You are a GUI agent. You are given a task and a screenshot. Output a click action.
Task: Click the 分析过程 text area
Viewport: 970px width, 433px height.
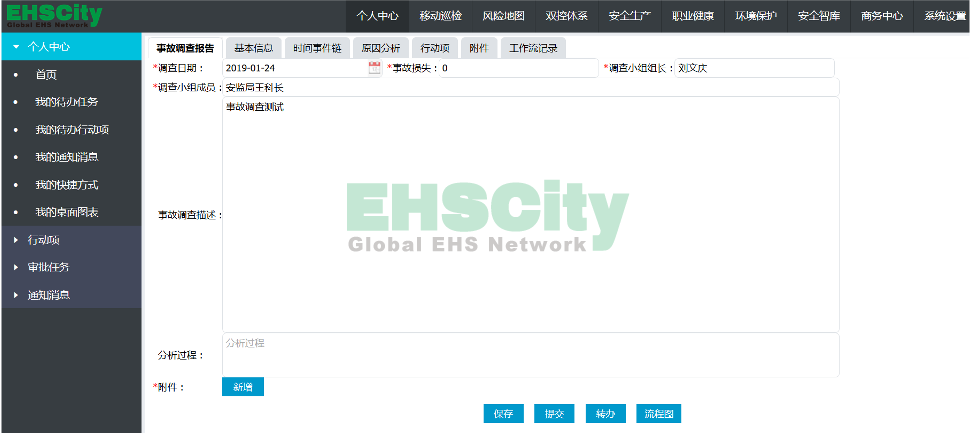pos(530,355)
